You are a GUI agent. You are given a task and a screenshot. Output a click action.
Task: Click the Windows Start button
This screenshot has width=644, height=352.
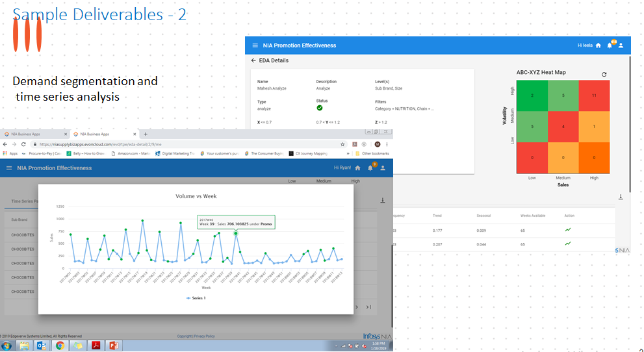click(6, 346)
